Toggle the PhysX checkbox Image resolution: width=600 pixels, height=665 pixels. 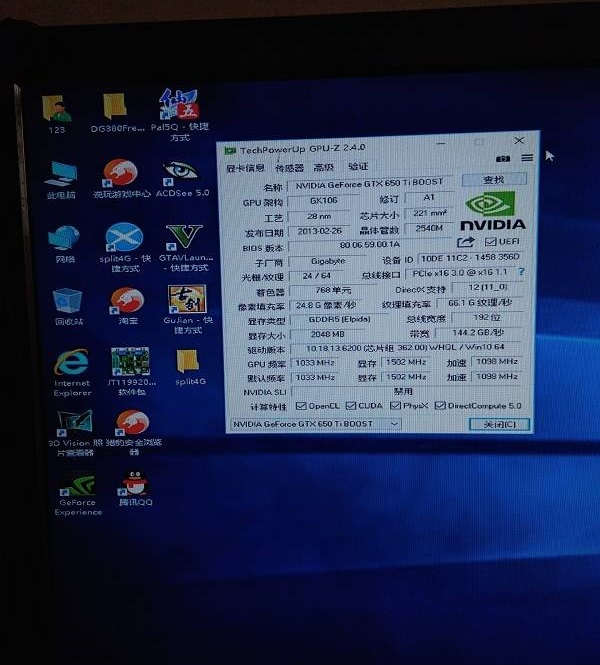click(x=395, y=405)
